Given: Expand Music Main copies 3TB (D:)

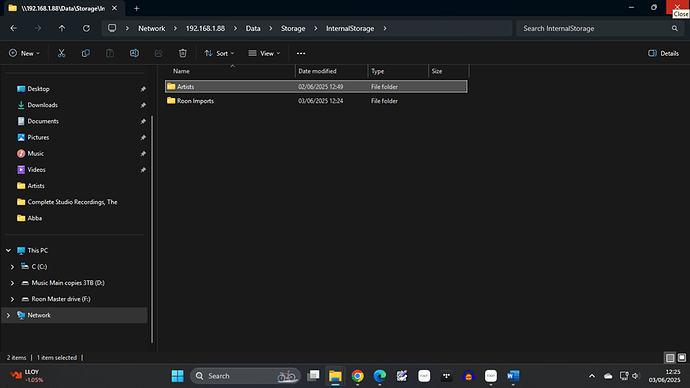Looking at the screenshot, I should [12, 283].
